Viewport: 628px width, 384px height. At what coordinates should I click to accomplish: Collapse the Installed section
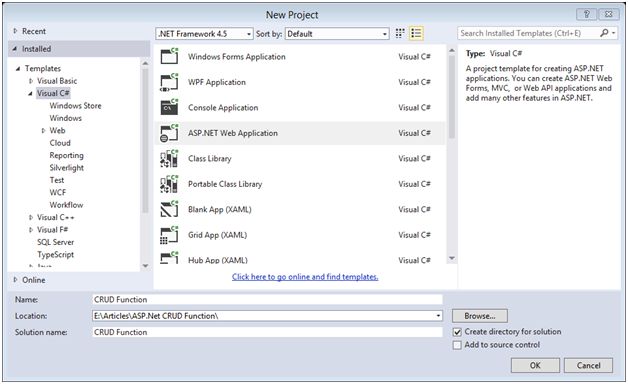pos(15,49)
